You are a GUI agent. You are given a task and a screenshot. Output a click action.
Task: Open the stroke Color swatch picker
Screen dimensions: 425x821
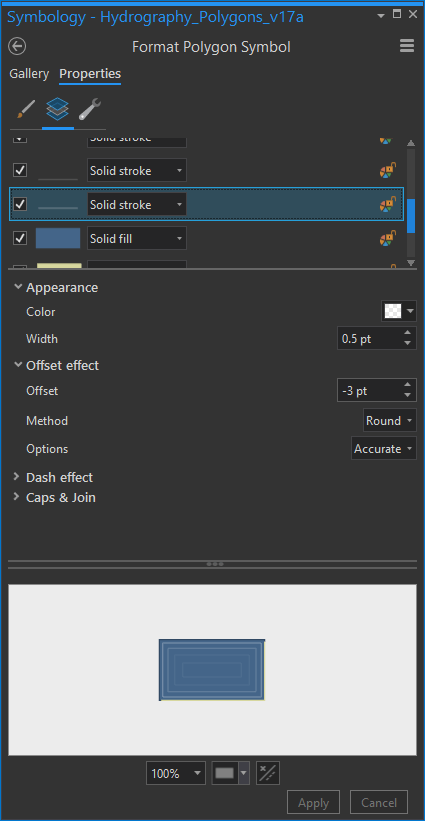(399, 312)
